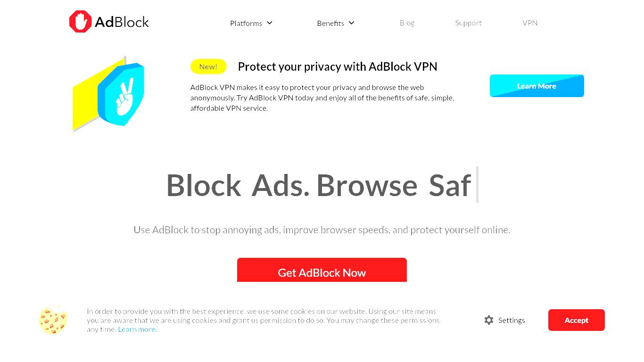Click the cookie icon in the consent banner
Screen dimensions: 644x362
click(x=53, y=320)
